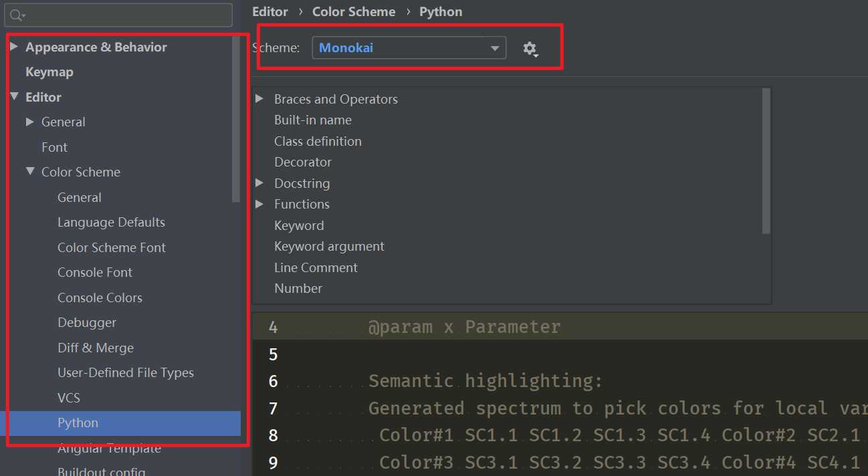Select Built-in name attribute

313,120
